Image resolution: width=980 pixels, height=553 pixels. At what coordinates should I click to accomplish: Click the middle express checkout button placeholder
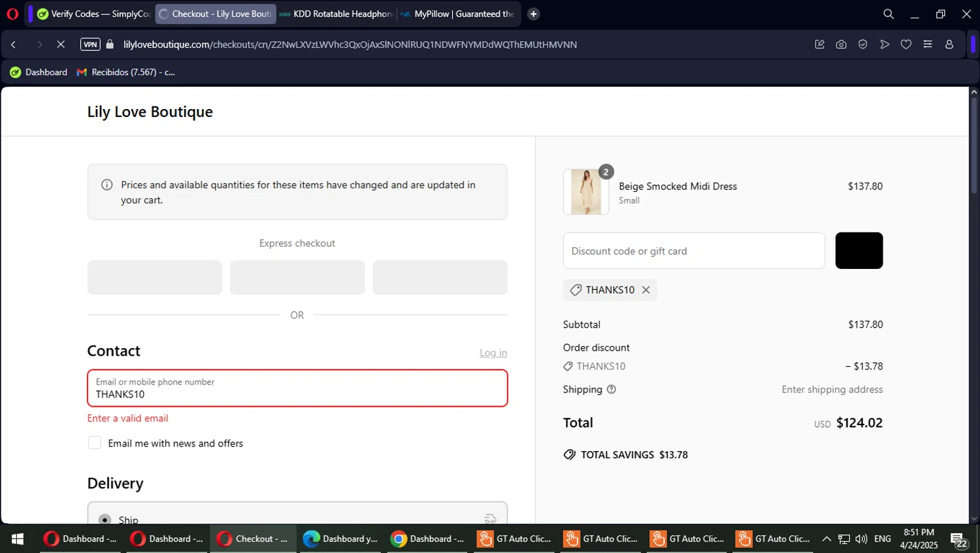tap(297, 277)
